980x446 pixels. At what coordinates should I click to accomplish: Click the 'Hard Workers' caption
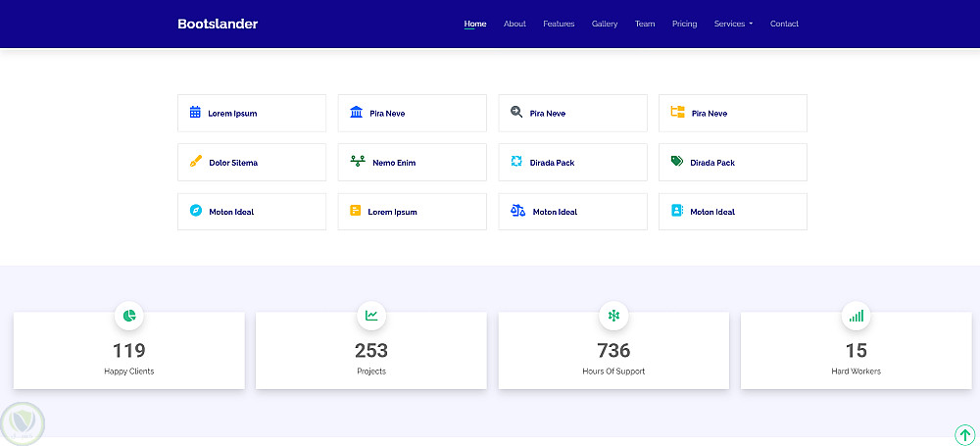[857, 371]
